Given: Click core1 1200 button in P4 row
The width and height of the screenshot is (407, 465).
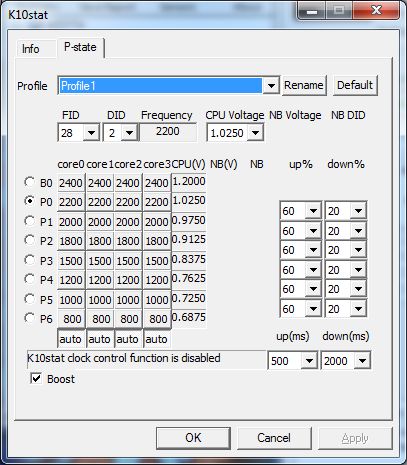Looking at the screenshot, I should [x=100, y=280].
